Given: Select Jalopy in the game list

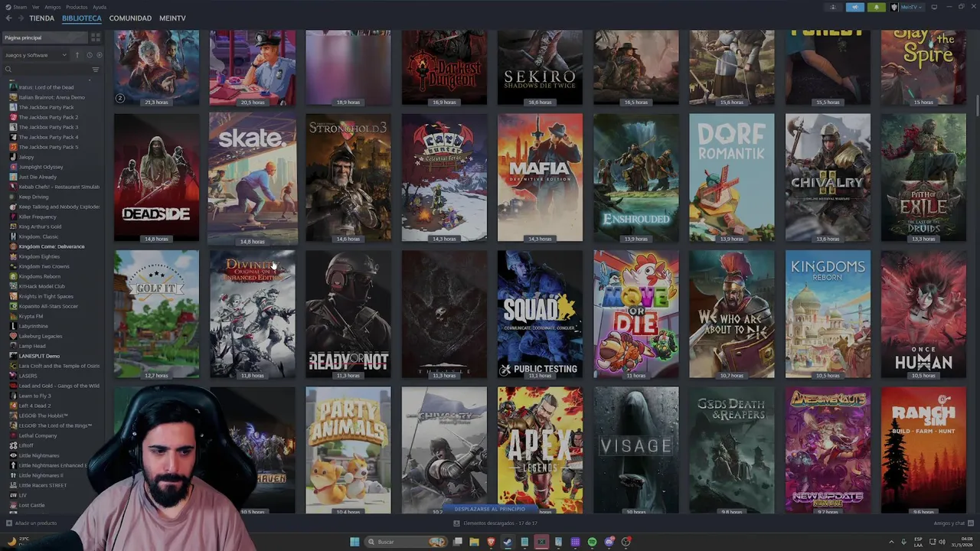Looking at the screenshot, I should pos(26,157).
